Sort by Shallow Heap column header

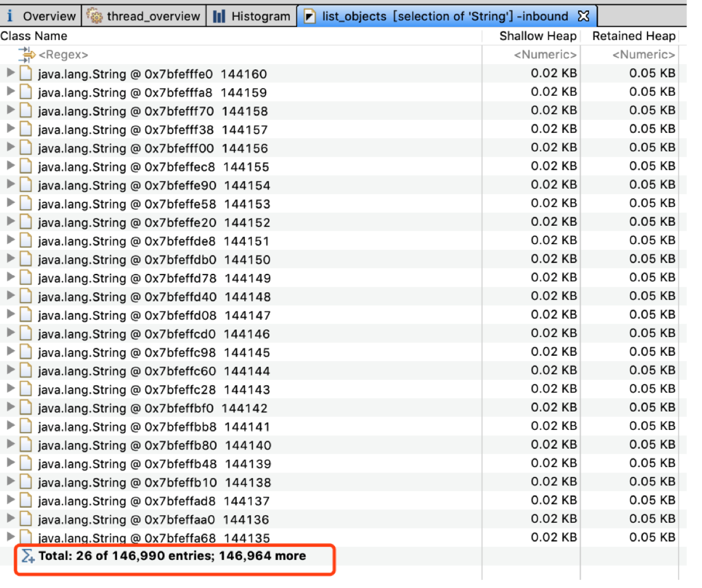coord(537,36)
